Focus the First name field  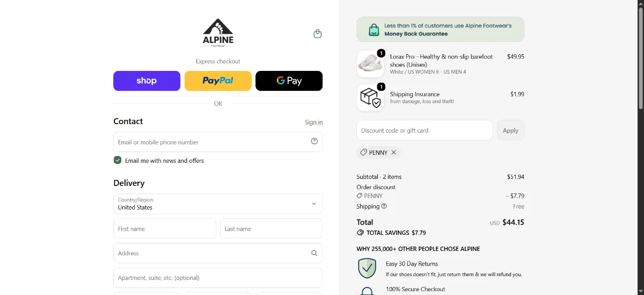(165, 228)
